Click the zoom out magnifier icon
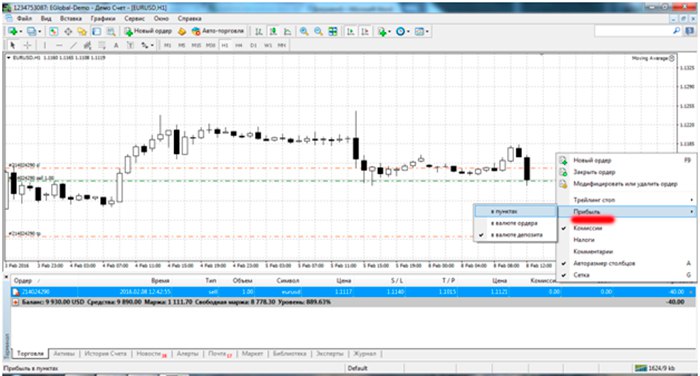 (x=318, y=31)
